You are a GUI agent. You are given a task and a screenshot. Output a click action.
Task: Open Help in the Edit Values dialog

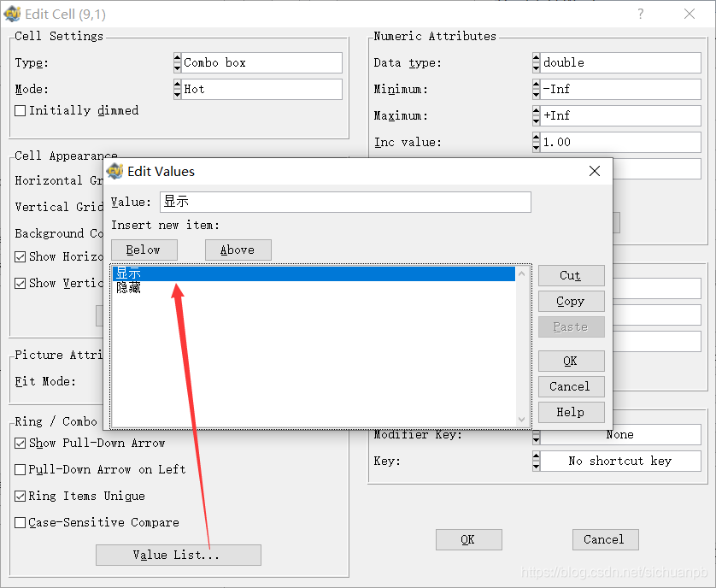[572, 412]
